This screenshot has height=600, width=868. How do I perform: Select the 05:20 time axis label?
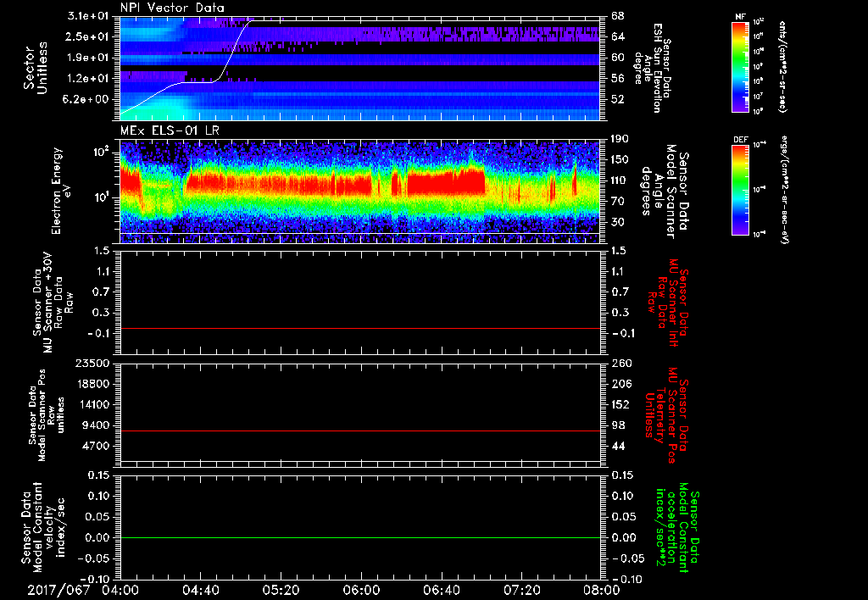pyautogui.click(x=281, y=590)
